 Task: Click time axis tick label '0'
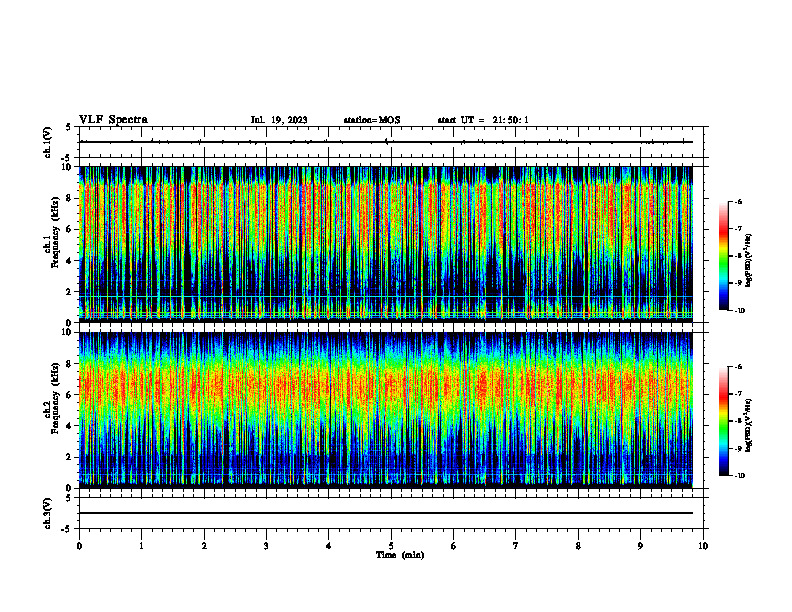point(79,546)
